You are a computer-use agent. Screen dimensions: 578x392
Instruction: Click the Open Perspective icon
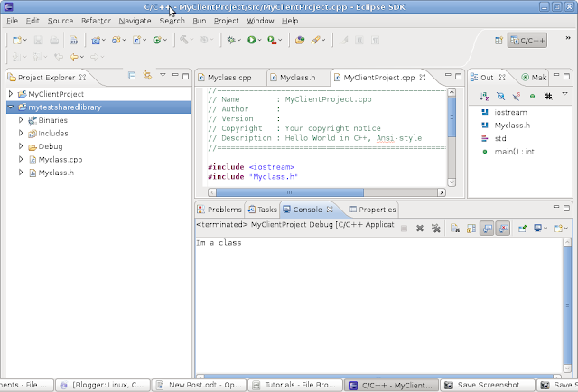tap(499, 41)
